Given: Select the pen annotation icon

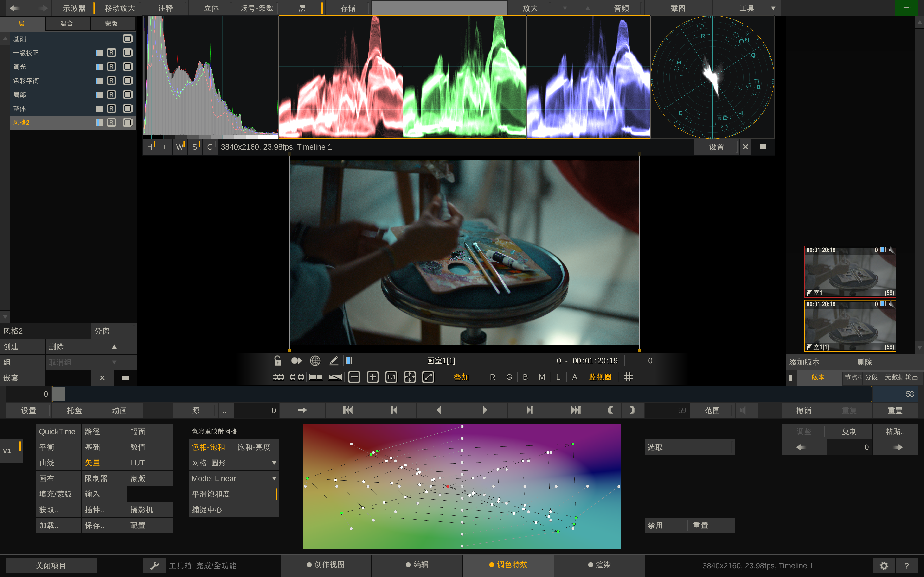Looking at the screenshot, I should tap(334, 361).
